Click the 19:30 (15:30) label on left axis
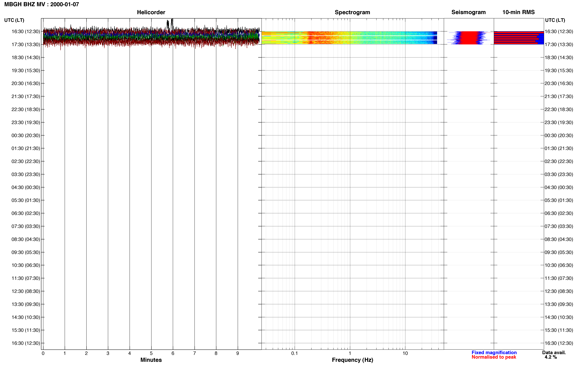This screenshot has width=588, height=368. (26, 71)
